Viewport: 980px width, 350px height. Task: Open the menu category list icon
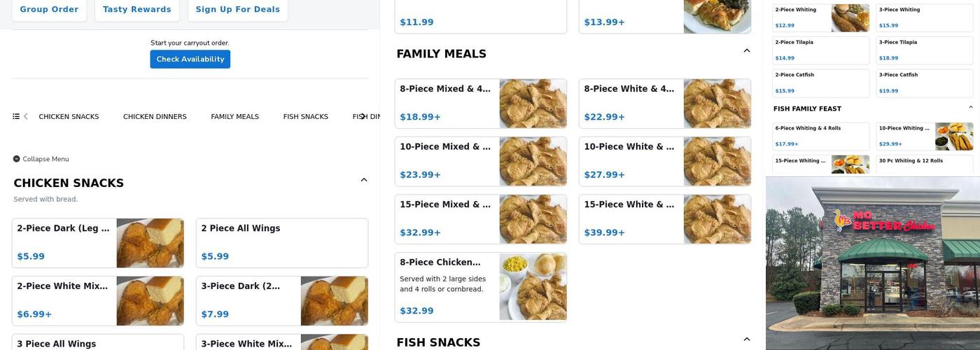point(16,117)
